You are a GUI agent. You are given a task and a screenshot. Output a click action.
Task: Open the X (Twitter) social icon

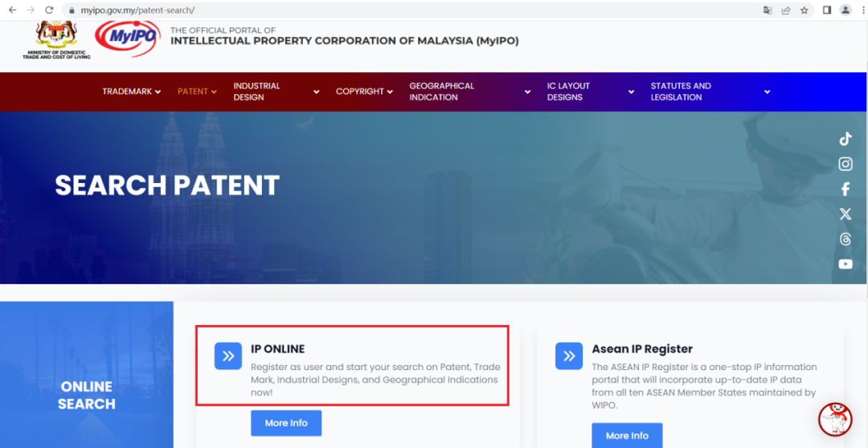pos(845,214)
